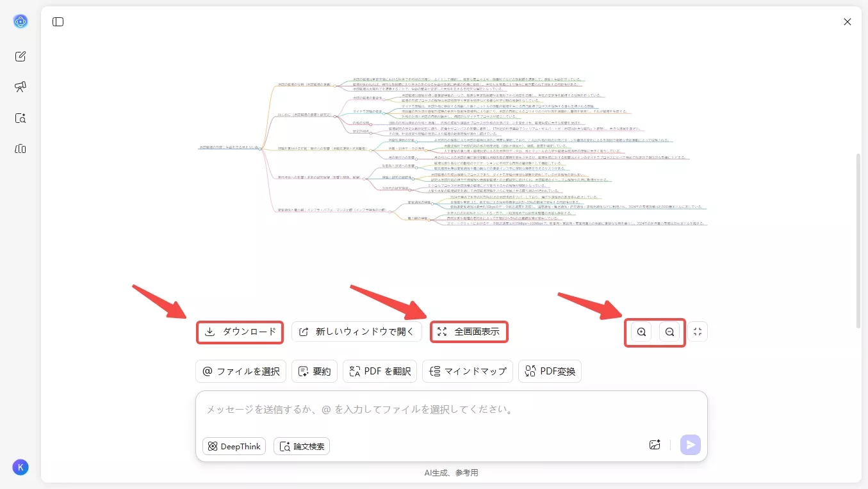Click the send message button

(x=690, y=444)
